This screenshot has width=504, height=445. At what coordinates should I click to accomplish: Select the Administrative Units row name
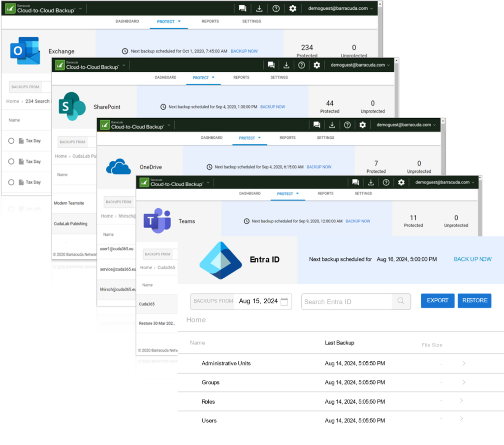pyautogui.click(x=226, y=363)
